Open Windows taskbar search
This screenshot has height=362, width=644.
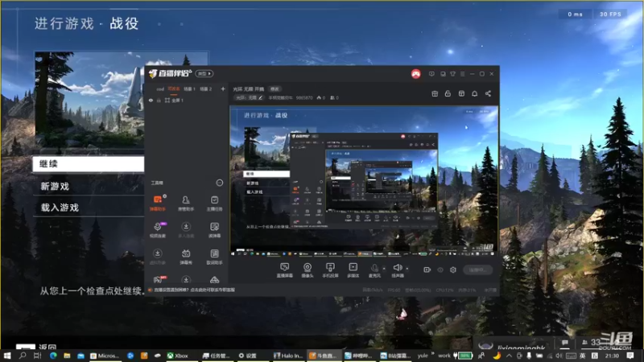pyautogui.click(x=23, y=356)
